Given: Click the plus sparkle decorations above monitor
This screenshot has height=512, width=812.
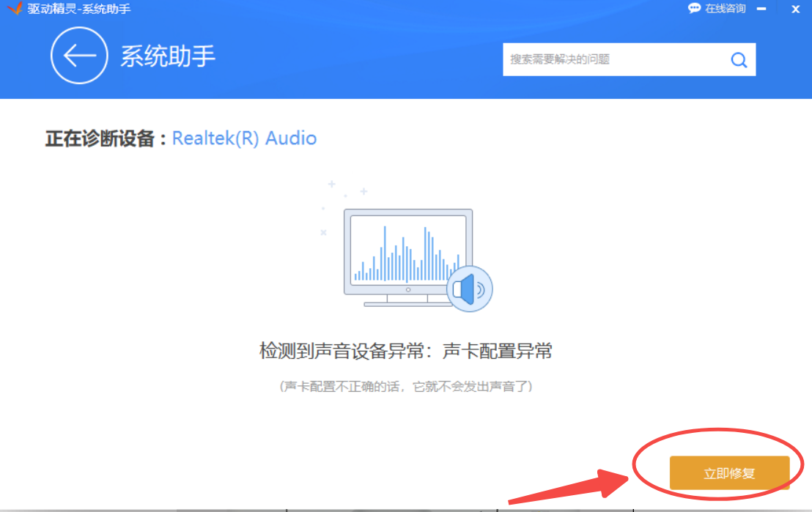Looking at the screenshot, I should [347, 190].
